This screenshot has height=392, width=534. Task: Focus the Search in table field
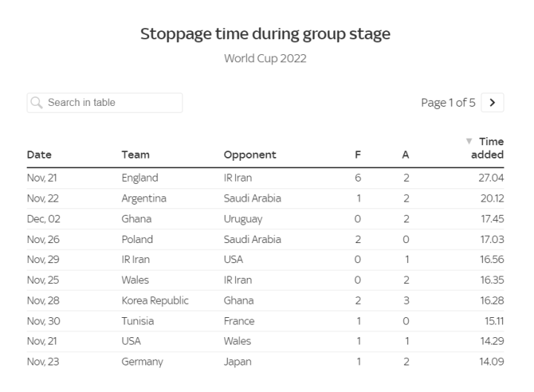click(x=111, y=103)
